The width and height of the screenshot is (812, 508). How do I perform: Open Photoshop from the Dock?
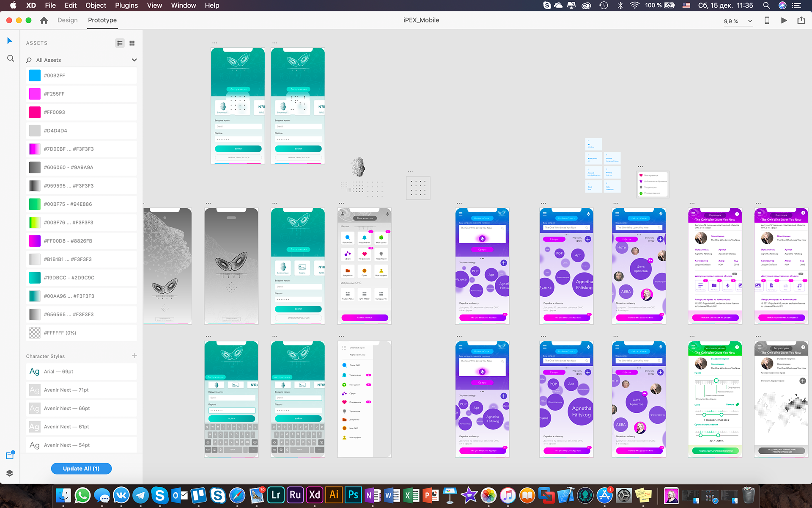tap(353, 495)
